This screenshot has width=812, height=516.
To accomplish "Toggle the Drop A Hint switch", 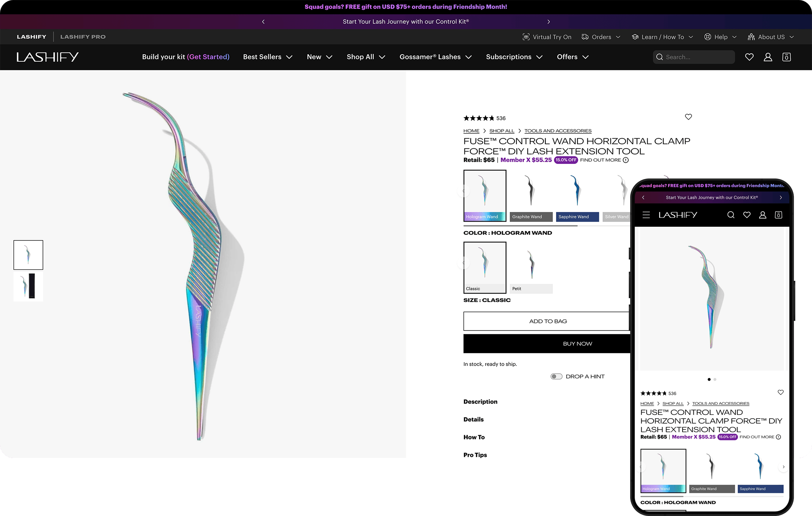I will [x=556, y=377].
